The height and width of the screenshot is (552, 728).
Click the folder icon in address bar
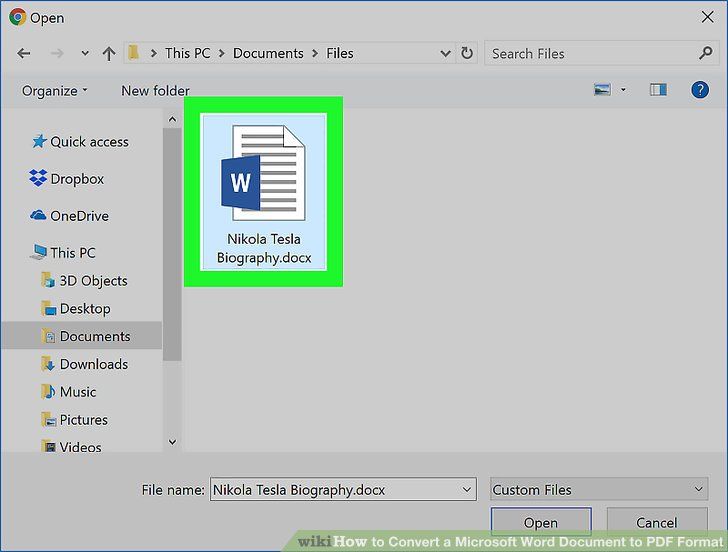point(134,52)
